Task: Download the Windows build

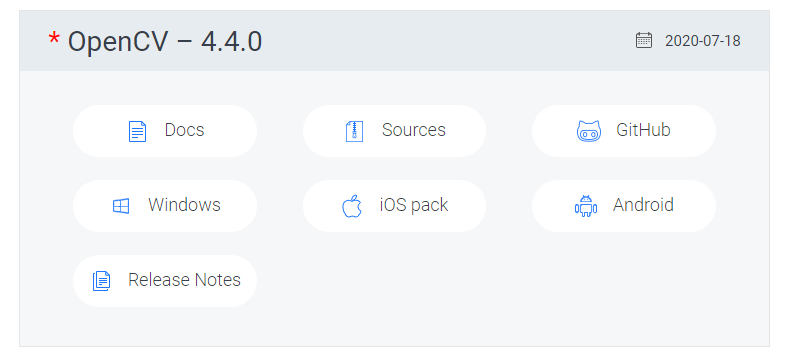Action: coord(165,206)
